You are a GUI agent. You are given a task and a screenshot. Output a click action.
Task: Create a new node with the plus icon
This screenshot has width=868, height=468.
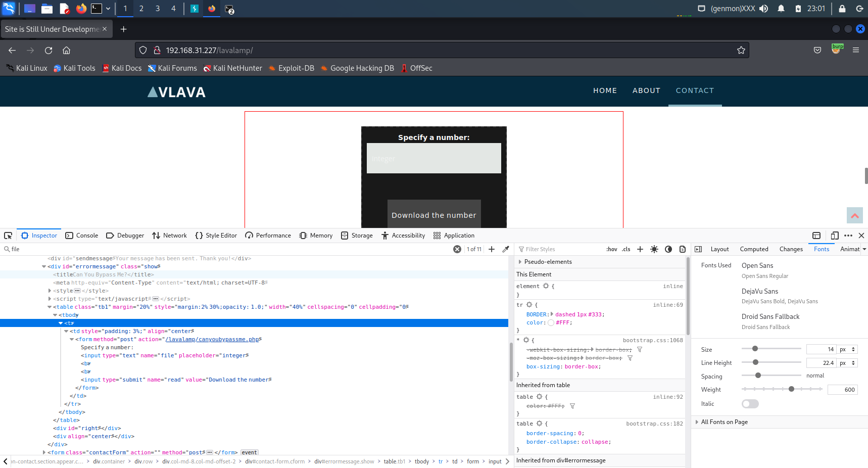(492, 249)
